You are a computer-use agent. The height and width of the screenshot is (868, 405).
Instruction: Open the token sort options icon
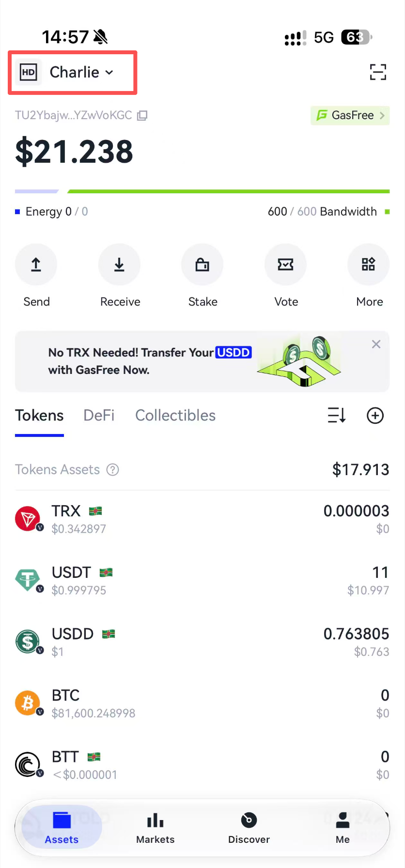tap(337, 416)
